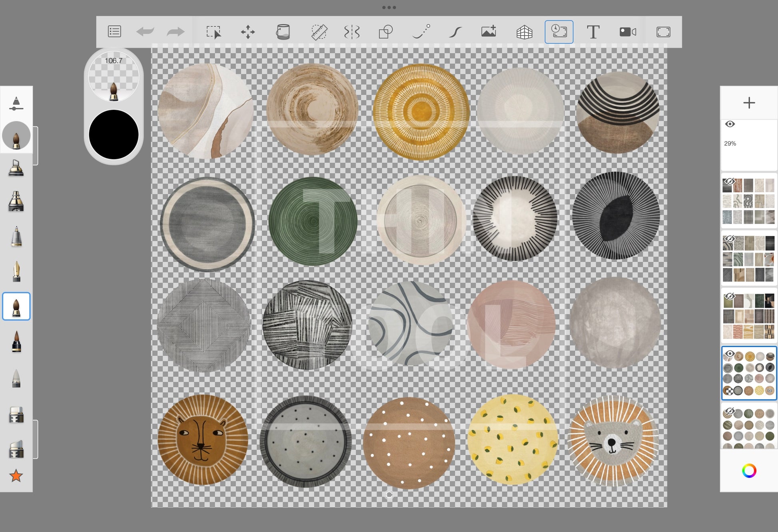Viewport: 778px width, 532px height.
Task: Toggle the highlighted Time-lapse tool
Action: pyautogui.click(x=559, y=32)
